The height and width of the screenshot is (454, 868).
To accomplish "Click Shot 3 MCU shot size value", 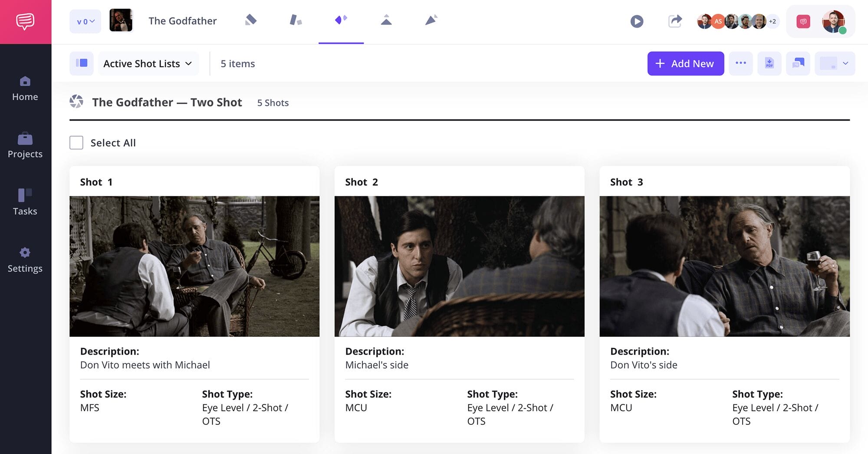I will (x=621, y=408).
